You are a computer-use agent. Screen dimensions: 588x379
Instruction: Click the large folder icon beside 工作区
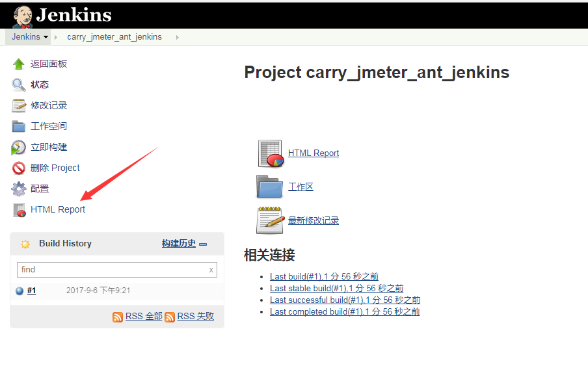(x=270, y=187)
